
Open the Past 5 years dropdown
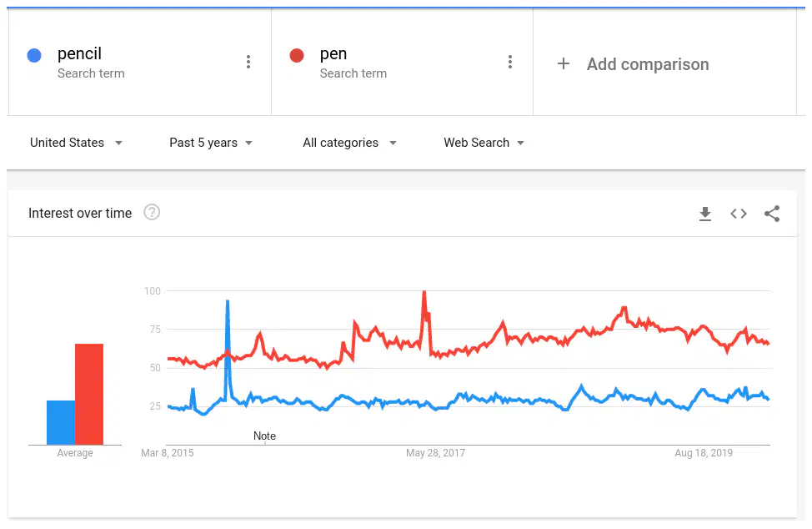coord(211,143)
